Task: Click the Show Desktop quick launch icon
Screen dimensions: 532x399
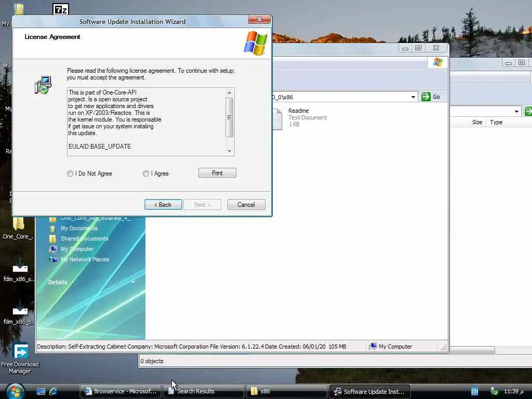Action: click(x=41, y=392)
